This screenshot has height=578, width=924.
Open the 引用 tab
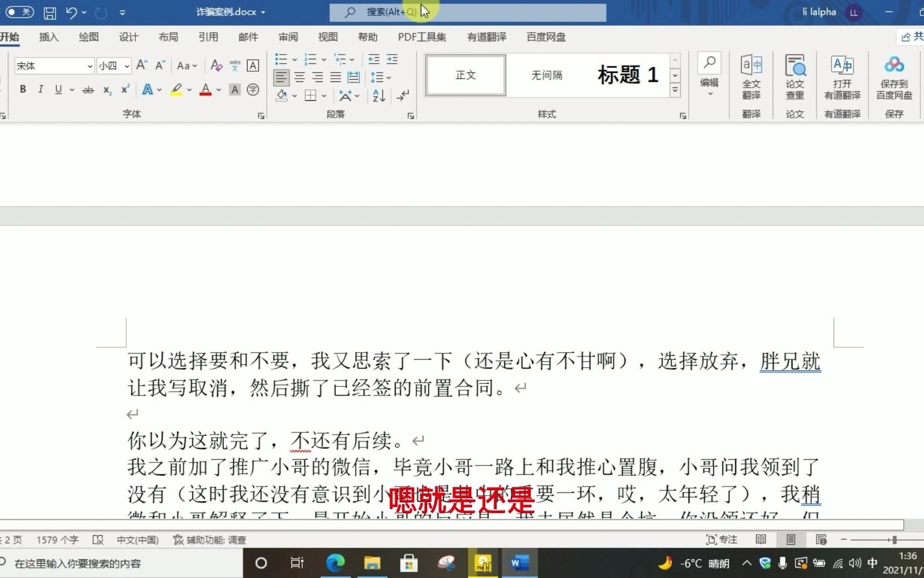pos(208,37)
